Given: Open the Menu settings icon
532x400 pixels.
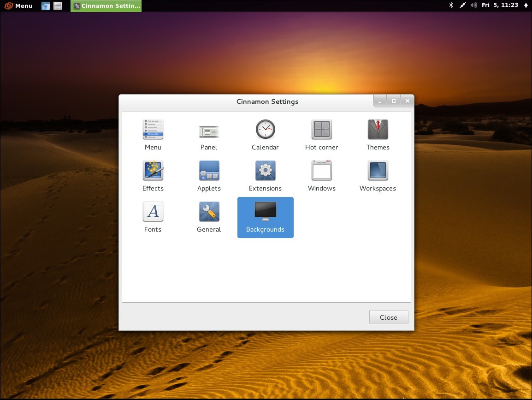Looking at the screenshot, I should click(153, 129).
